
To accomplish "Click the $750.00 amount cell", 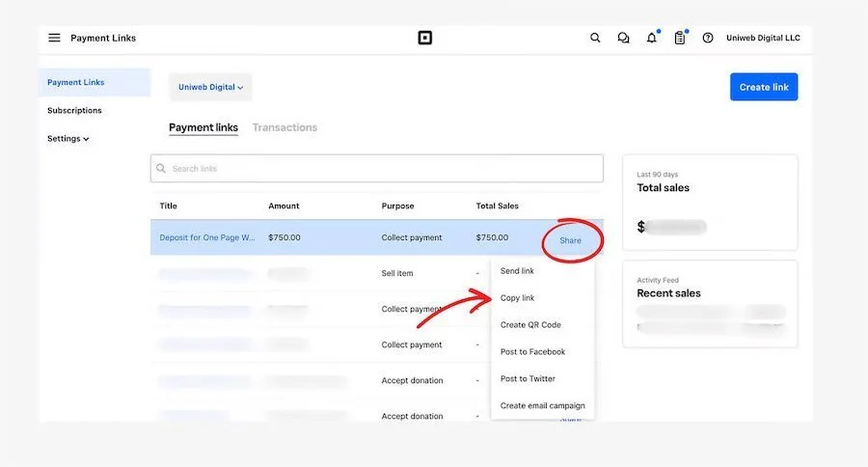I will (285, 237).
